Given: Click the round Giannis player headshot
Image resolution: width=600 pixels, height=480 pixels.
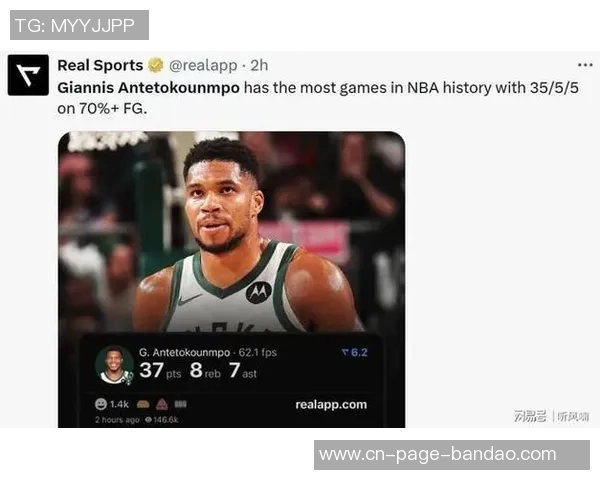Looking at the screenshot, I should [x=114, y=366].
